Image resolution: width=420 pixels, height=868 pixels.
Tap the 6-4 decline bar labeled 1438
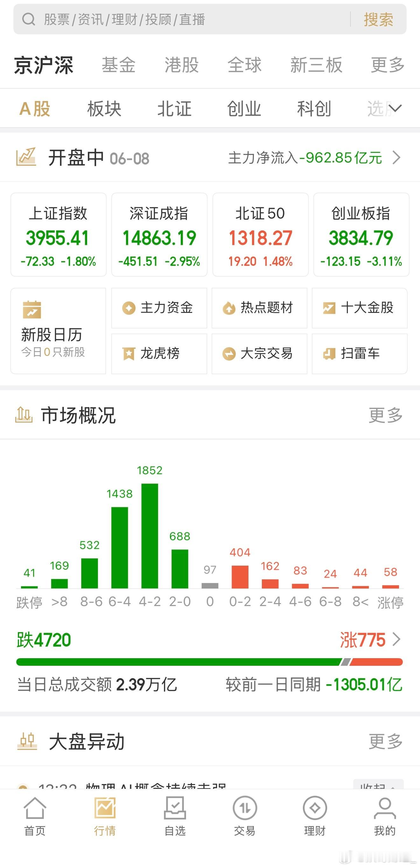pos(120,548)
